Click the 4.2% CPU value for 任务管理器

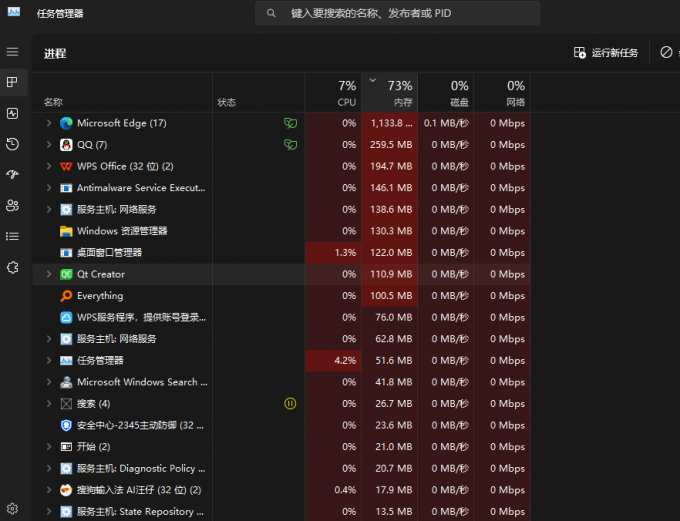pos(345,360)
